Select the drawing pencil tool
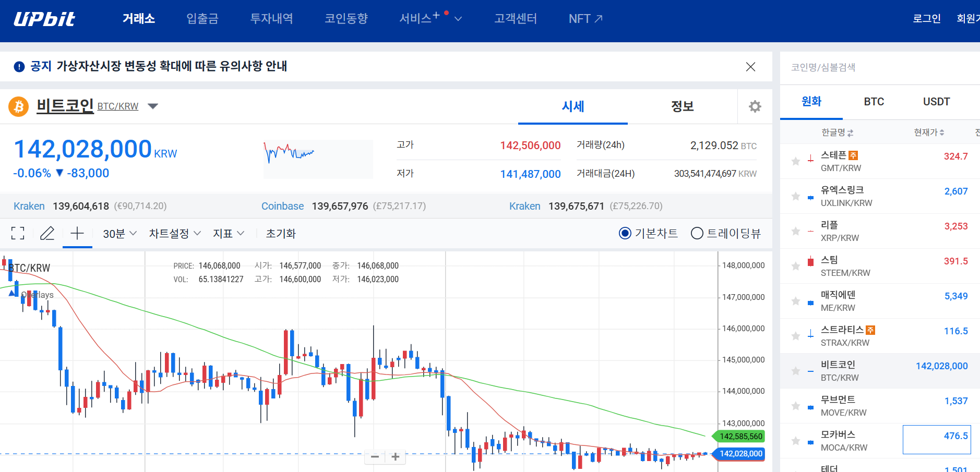Viewport: 980px width, 472px height. coord(47,233)
